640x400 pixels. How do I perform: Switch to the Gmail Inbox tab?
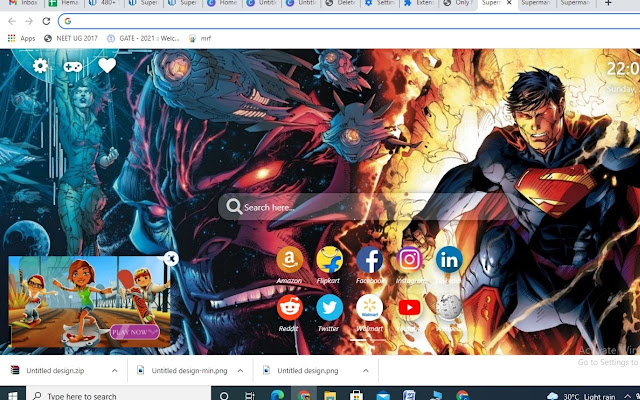click(24, 3)
